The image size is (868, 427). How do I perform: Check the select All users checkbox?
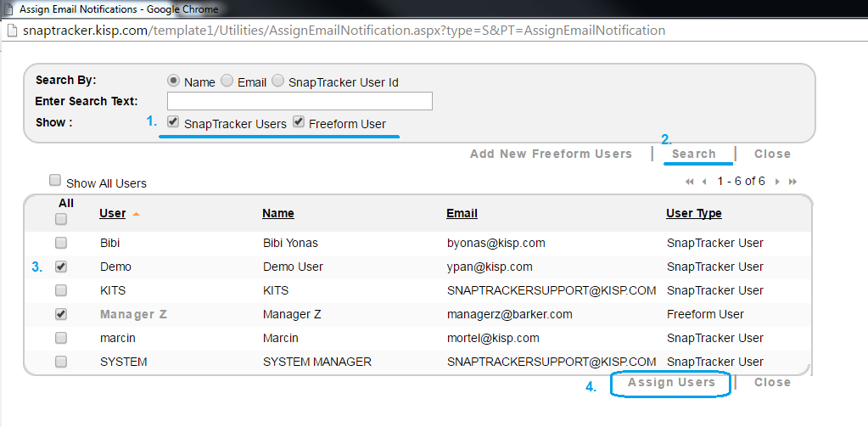[x=61, y=219]
